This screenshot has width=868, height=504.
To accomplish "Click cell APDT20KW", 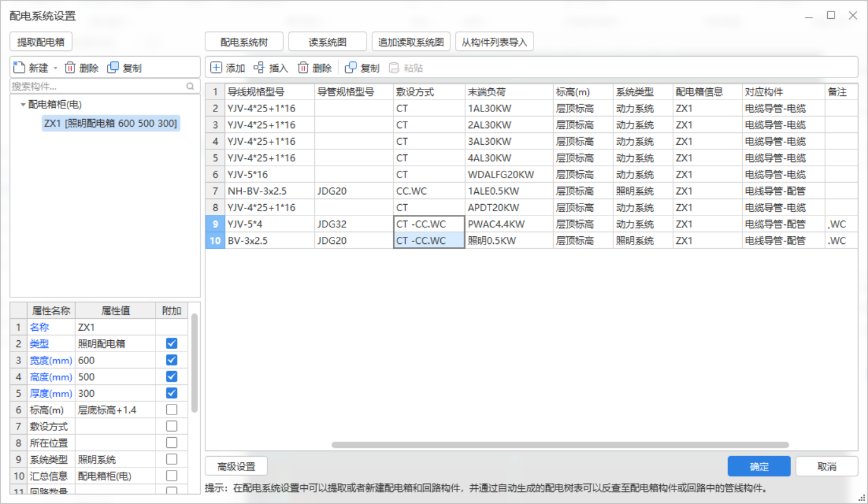I will point(509,207).
